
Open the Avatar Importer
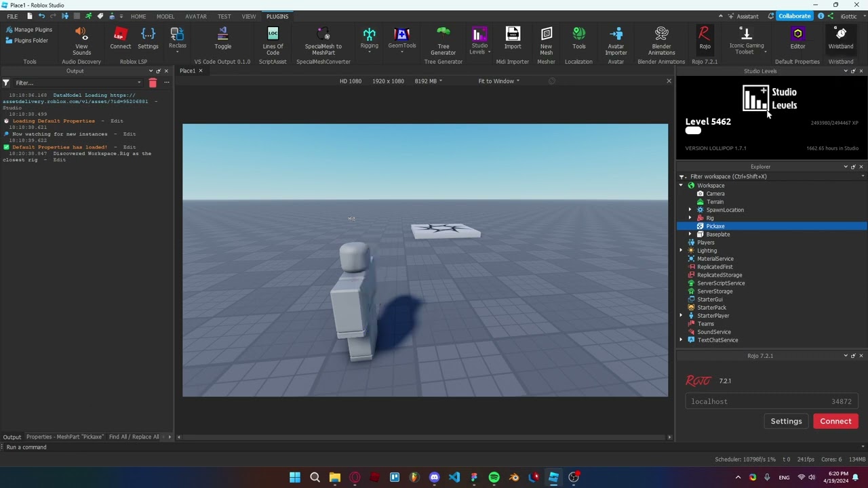coord(616,41)
